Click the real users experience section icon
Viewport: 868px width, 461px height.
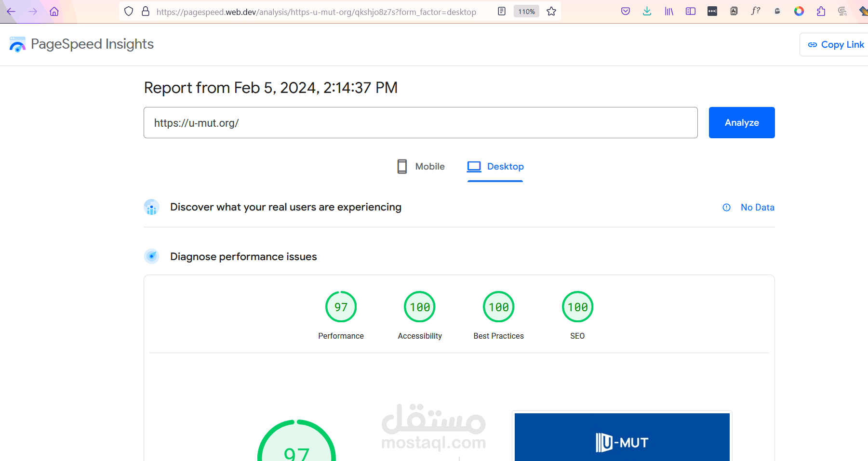coord(152,207)
